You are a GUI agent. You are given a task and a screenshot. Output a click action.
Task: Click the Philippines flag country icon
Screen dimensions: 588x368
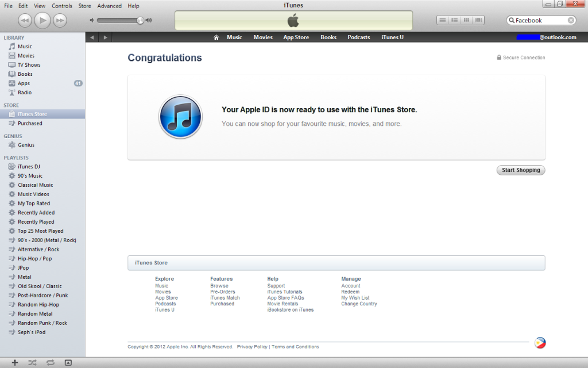point(540,343)
